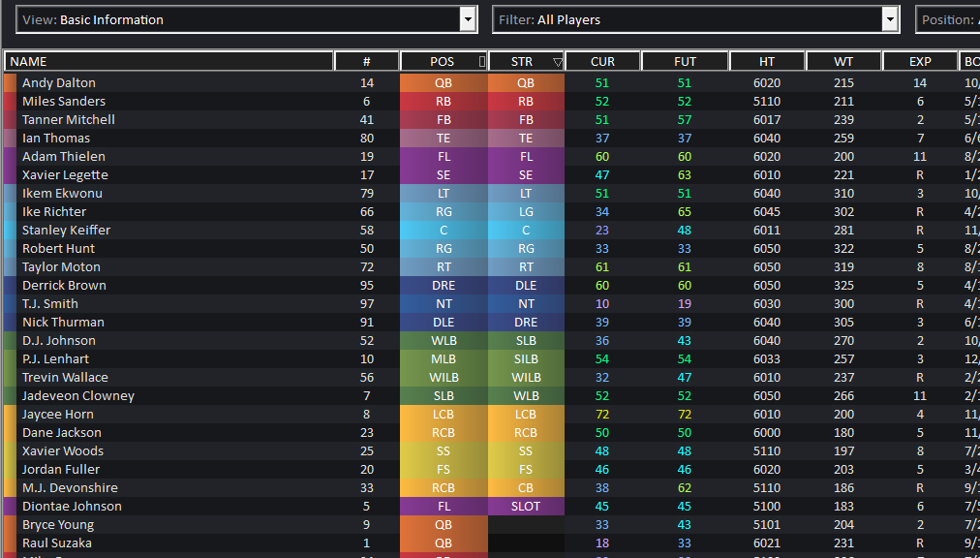The width and height of the screenshot is (980, 558).
Task: Click the jersey number column header
Action: point(367,61)
